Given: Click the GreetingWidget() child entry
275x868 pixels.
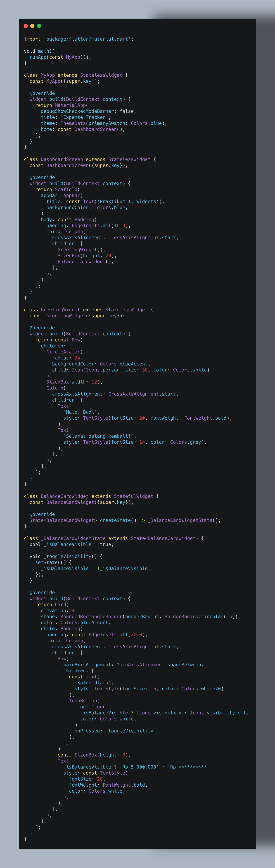Looking at the screenshot, I should [x=81, y=250].
